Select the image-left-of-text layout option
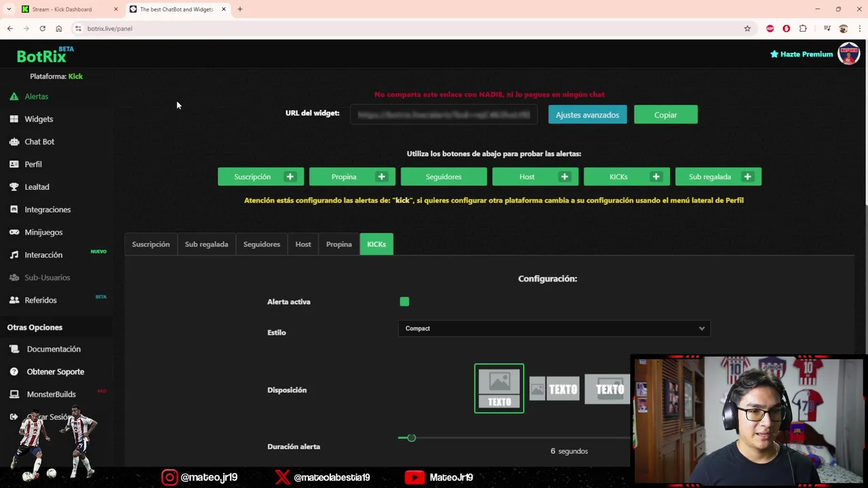This screenshot has width=868, height=488. point(554,389)
